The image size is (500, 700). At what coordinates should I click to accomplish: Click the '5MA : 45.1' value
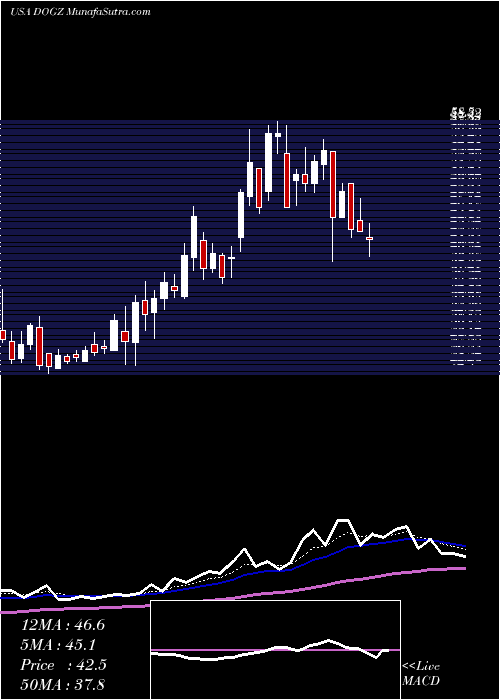click(x=59, y=645)
